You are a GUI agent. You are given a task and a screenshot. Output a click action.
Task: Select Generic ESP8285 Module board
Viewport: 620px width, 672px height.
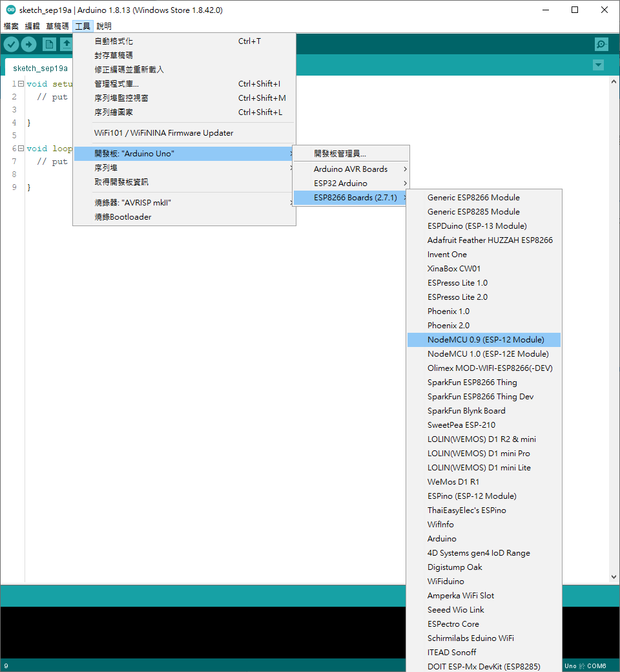(484, 212)
